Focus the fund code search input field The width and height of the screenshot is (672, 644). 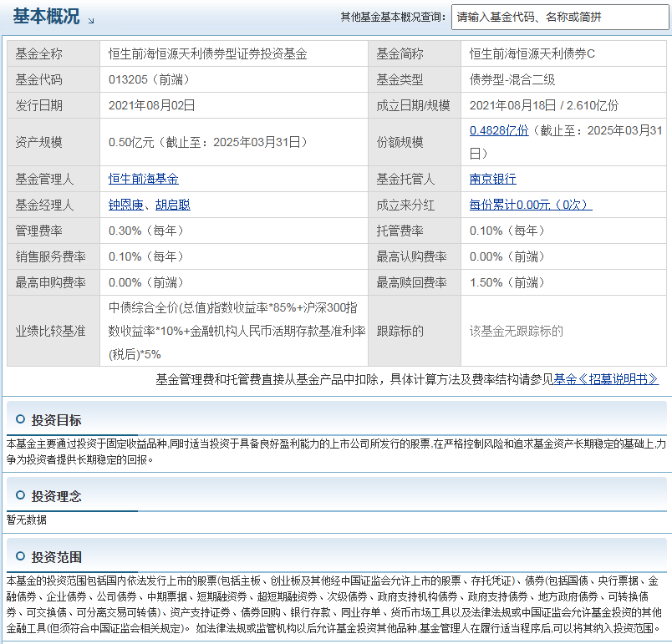click(x=560, y=18)
